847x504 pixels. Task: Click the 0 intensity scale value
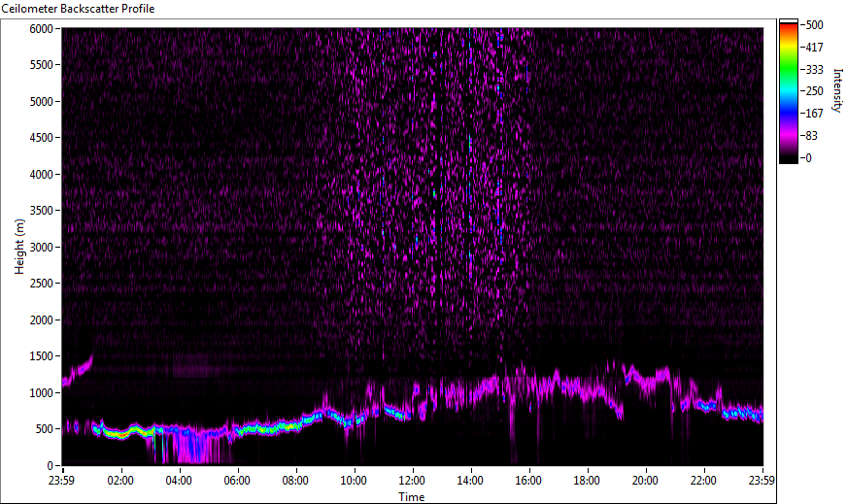808,158
